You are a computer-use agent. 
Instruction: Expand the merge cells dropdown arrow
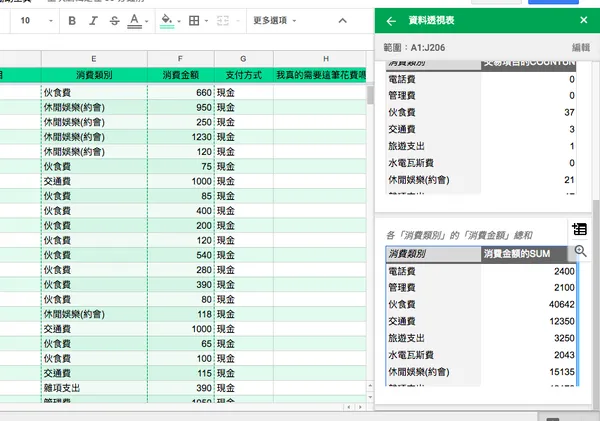(x=237, y=21)
